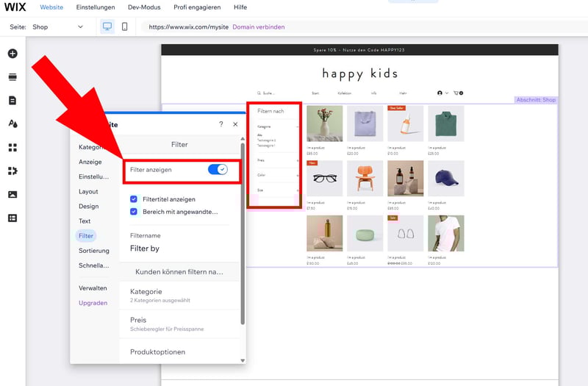The width and height of the screenshot is (588, 386).
Task: Open the Pages document icon in sidebar
Action: coord(12,100)
